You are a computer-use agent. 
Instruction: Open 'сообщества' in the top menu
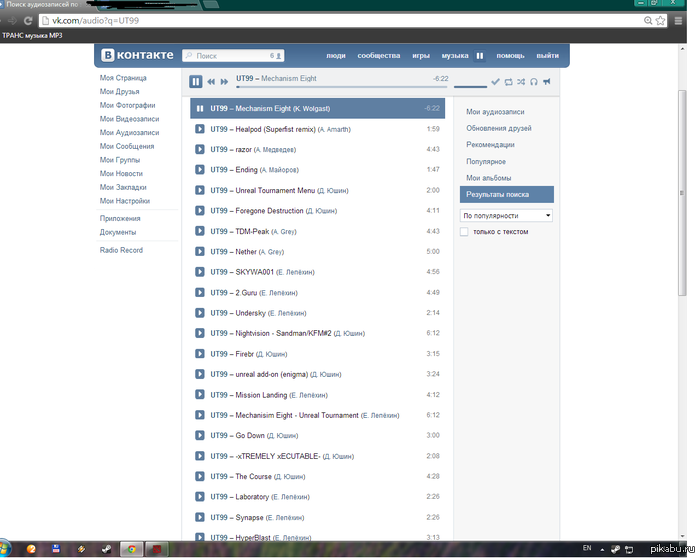tap(379, 56)
